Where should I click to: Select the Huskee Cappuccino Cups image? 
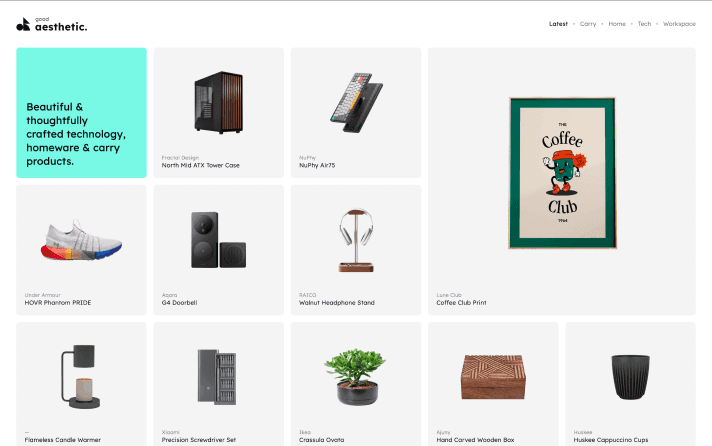(x=630, y=377)
